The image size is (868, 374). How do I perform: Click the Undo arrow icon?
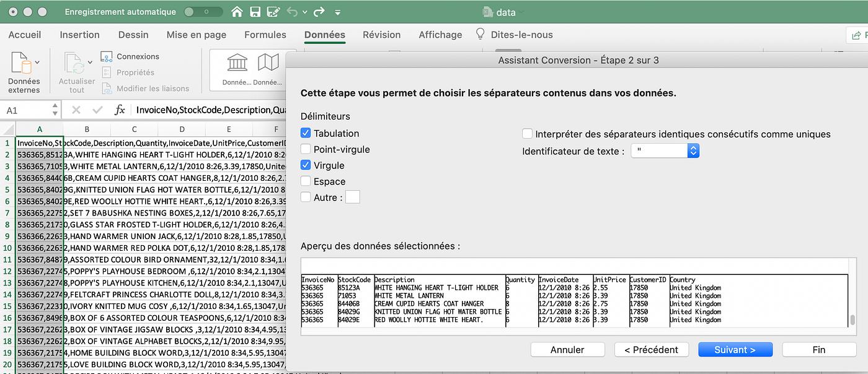point(291,11)
